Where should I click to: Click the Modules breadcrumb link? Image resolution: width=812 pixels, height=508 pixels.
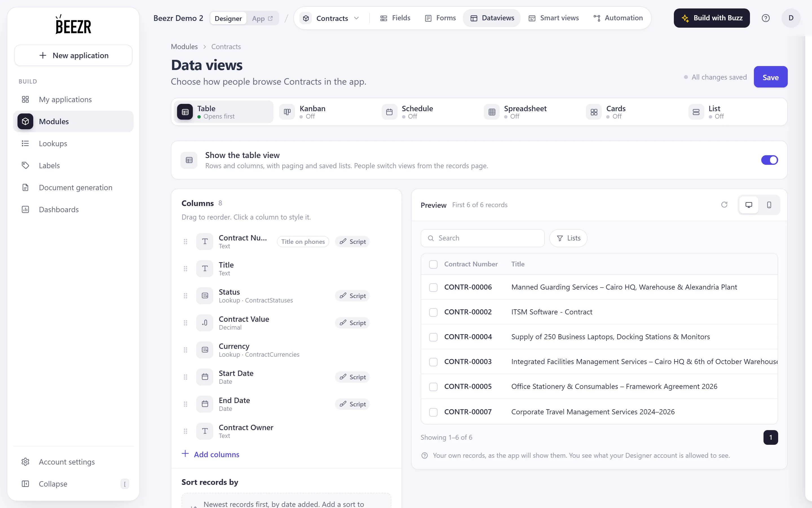184,47
